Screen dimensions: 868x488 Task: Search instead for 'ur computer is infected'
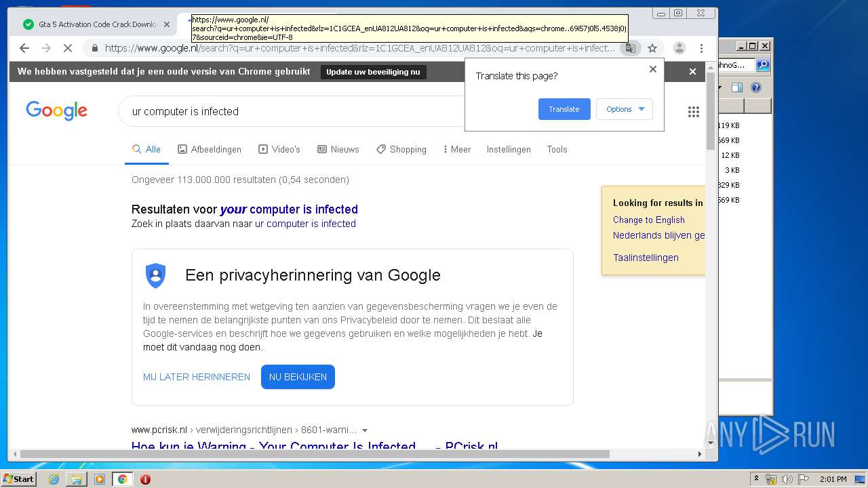[305, 224]
